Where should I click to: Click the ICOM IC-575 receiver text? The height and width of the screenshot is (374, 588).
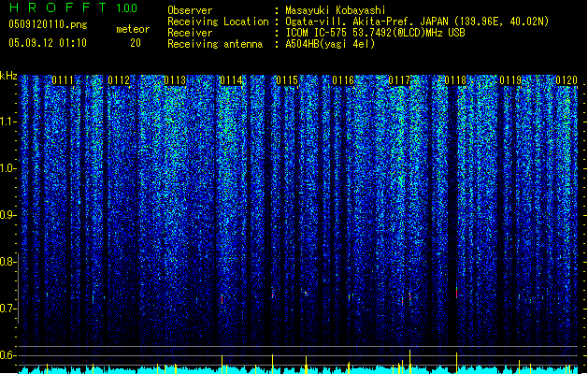[x=375, y=33]
